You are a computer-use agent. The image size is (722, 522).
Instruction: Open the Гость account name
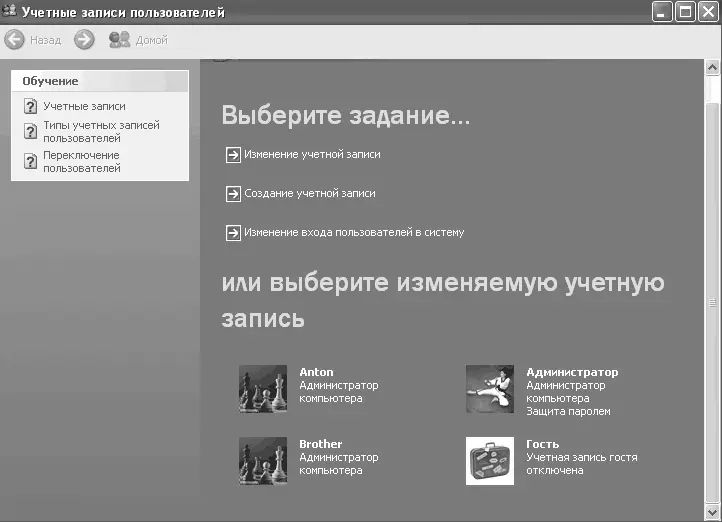click(x=543, y=444)
